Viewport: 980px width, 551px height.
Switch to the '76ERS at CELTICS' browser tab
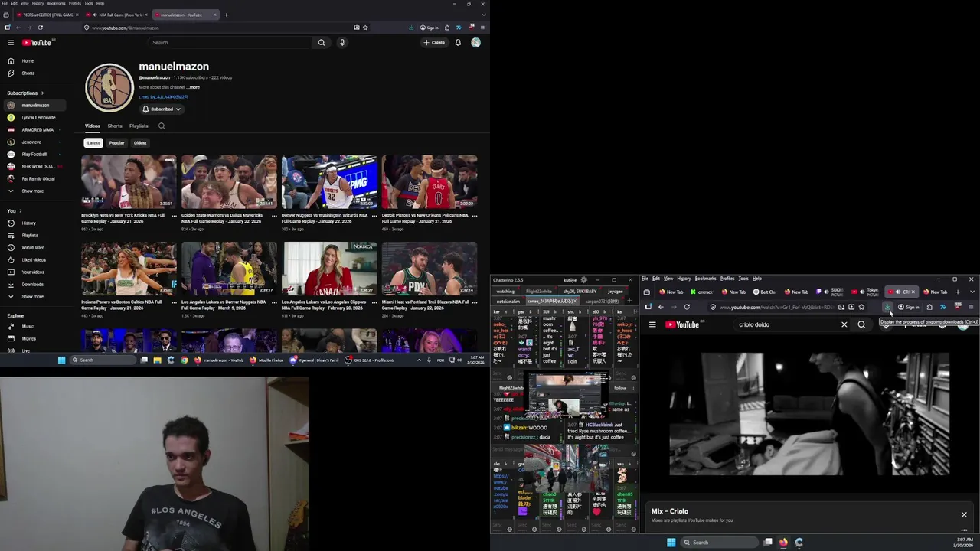point(46,15)
